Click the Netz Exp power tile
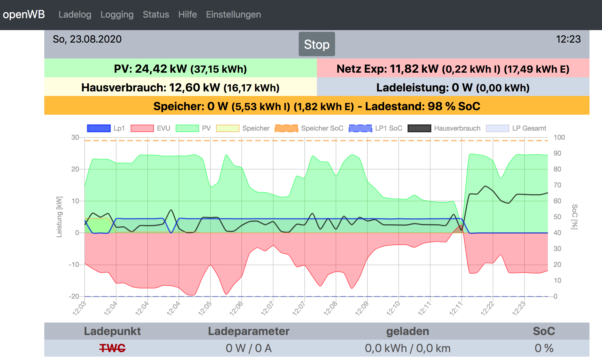Image resolution: width=602 pixels, height=364 pixels. 453,68
